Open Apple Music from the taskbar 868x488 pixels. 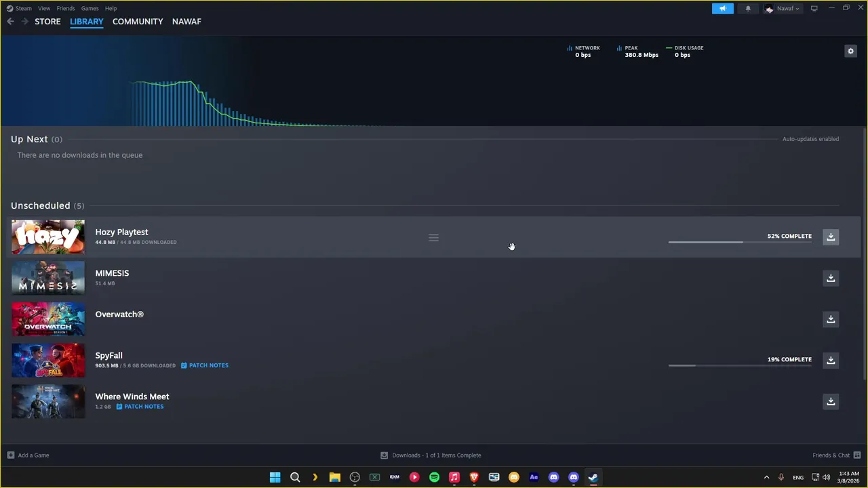click(x=454, y=477)
